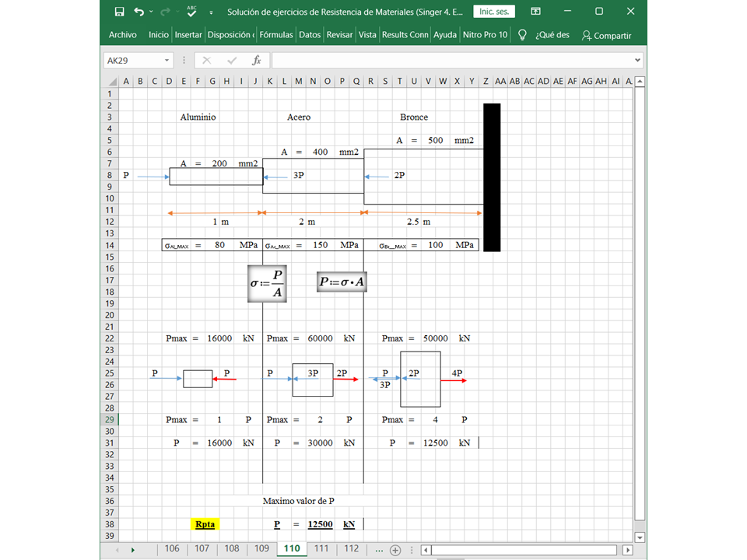Click the Save icon in title bar

point(119,12)
